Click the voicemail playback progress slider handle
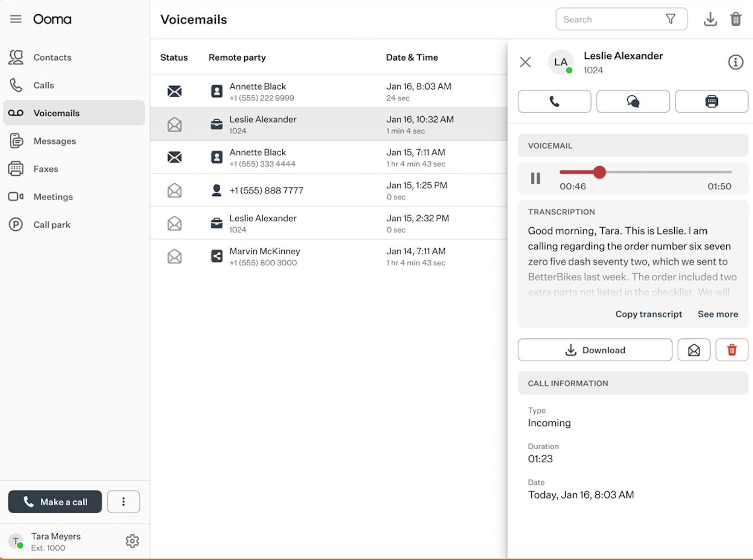 click(599, 172)
